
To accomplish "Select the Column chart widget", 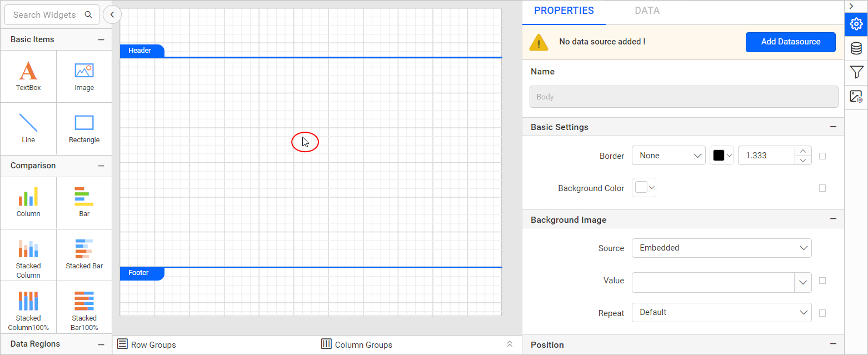I will point(28,203).
